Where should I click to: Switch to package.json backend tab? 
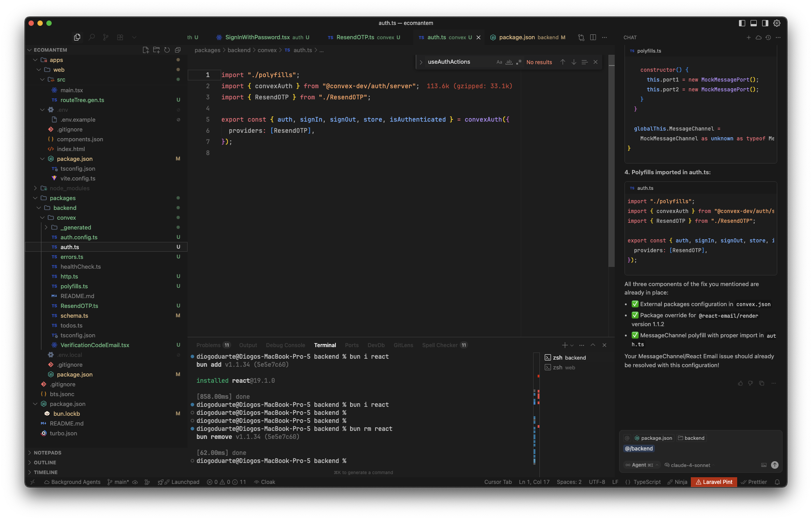[528, 37]
